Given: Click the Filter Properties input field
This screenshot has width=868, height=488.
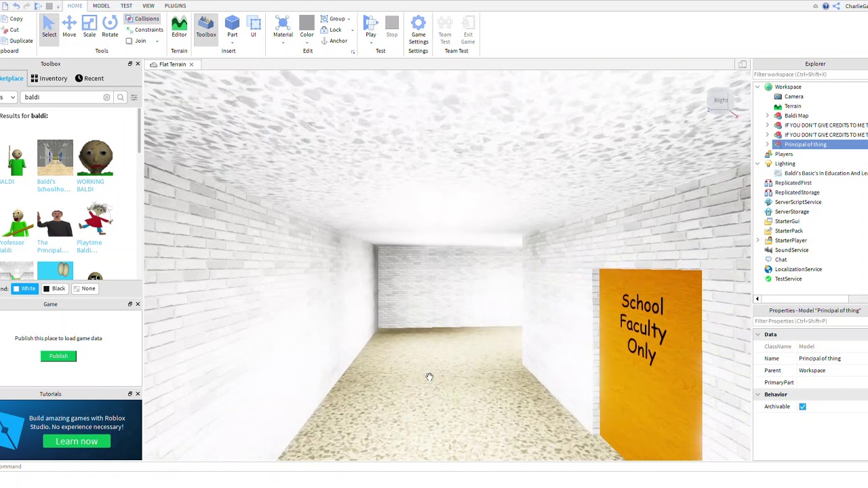Looking at the screenshot, I should [810, 321].
